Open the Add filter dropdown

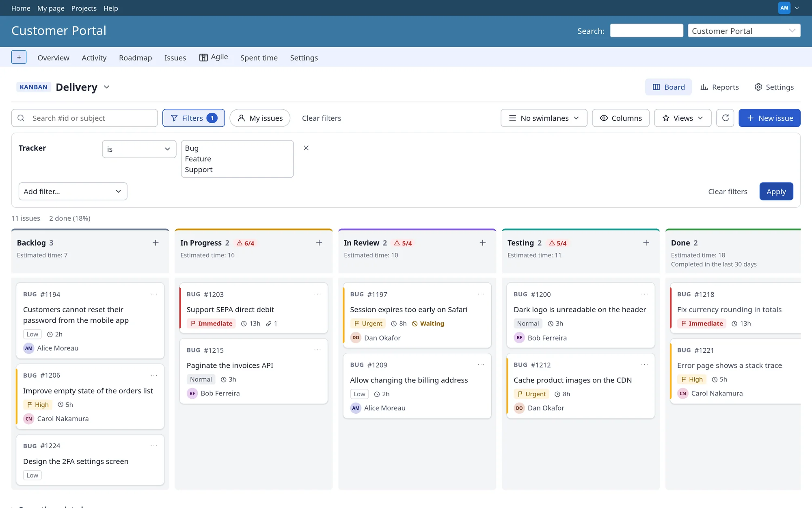click(73, 191)
